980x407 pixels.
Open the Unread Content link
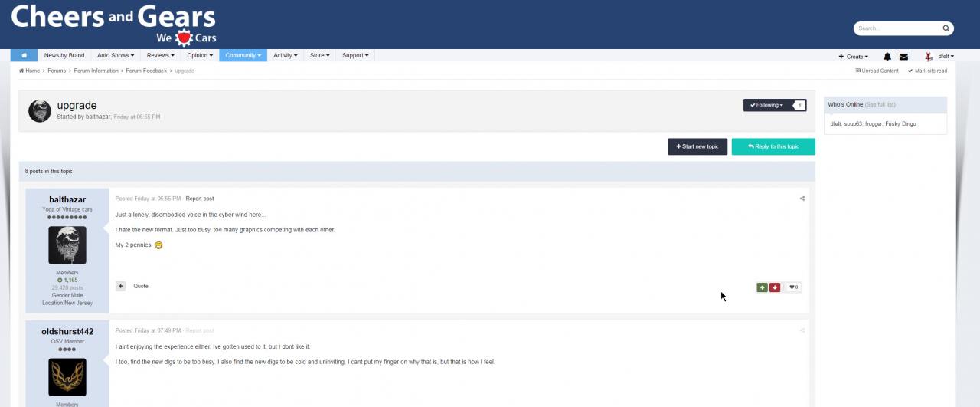click(877, 71)
